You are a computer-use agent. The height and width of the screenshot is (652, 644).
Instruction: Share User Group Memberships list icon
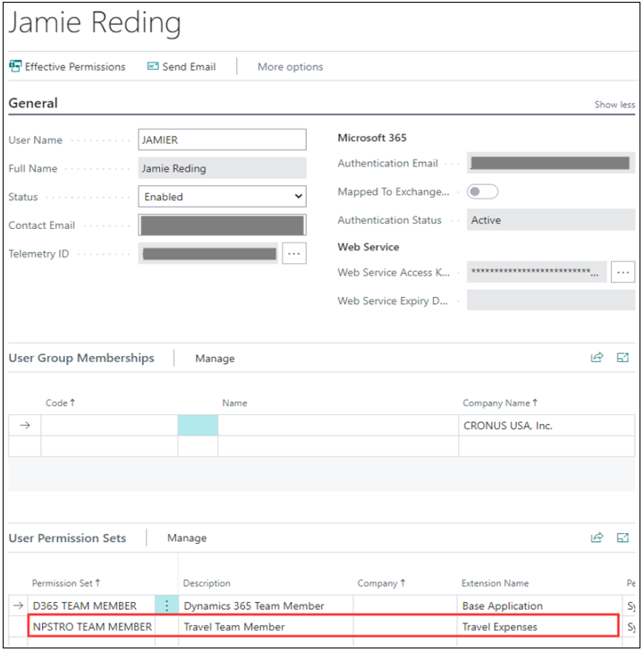pos(597,358)
